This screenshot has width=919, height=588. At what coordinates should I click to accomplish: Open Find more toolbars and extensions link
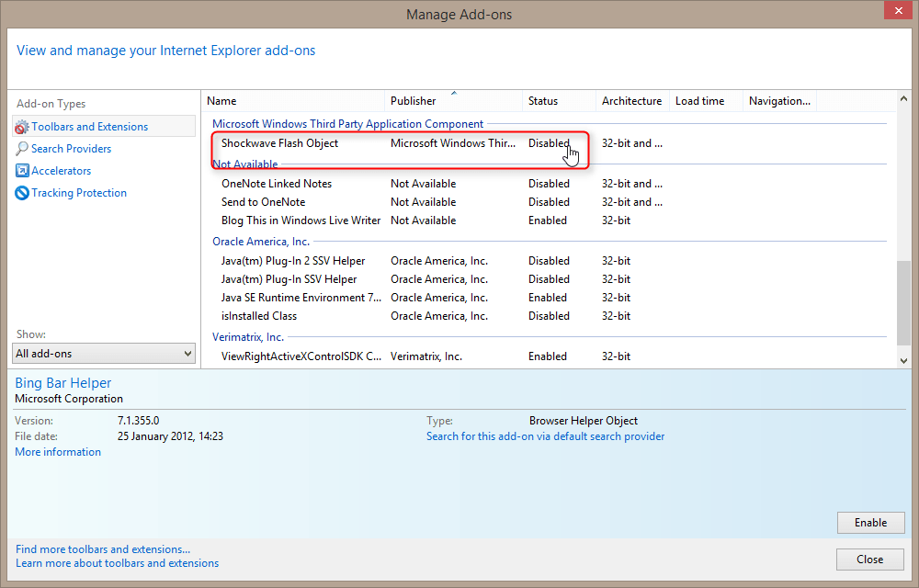coord(103,549)
